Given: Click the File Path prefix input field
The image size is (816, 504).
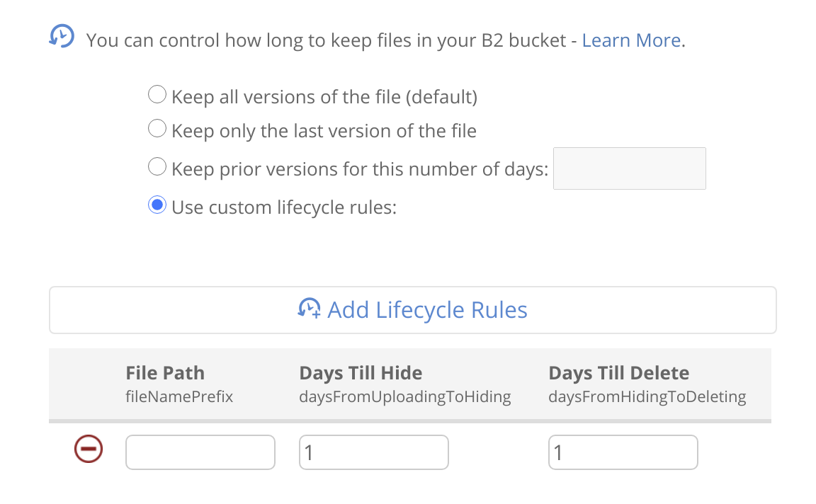Looking at the screenshot, I should (x=200, y=452).
